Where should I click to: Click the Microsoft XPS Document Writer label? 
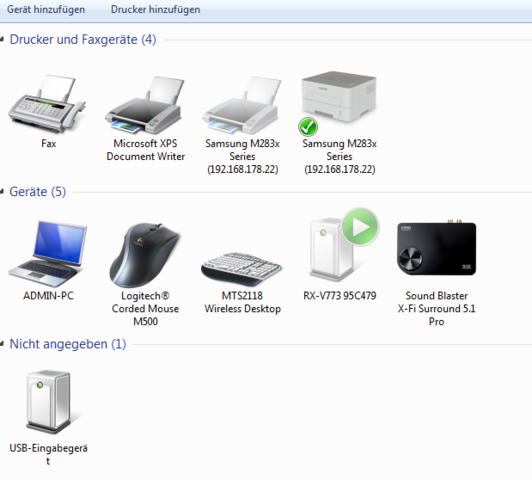[146, 150]
